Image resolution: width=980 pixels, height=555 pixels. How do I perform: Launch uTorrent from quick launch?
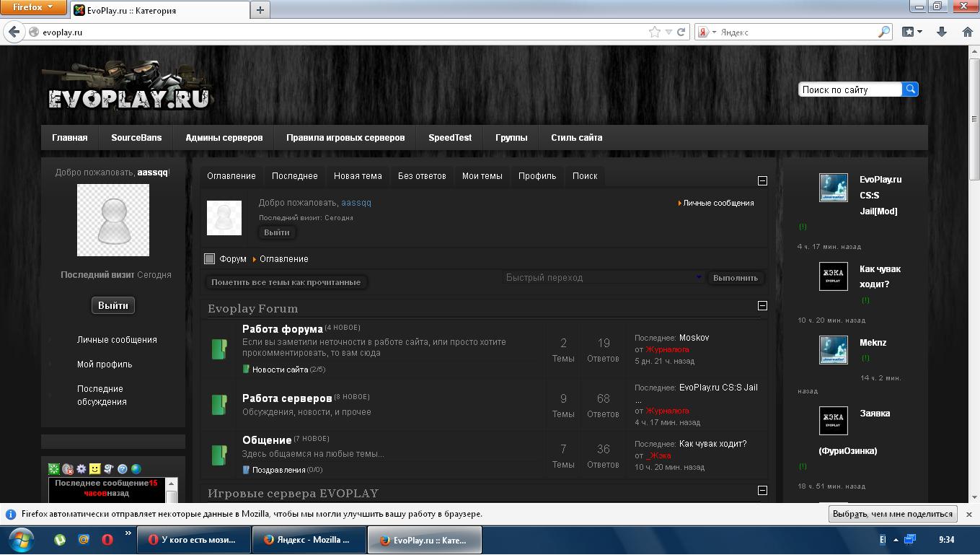61,539
